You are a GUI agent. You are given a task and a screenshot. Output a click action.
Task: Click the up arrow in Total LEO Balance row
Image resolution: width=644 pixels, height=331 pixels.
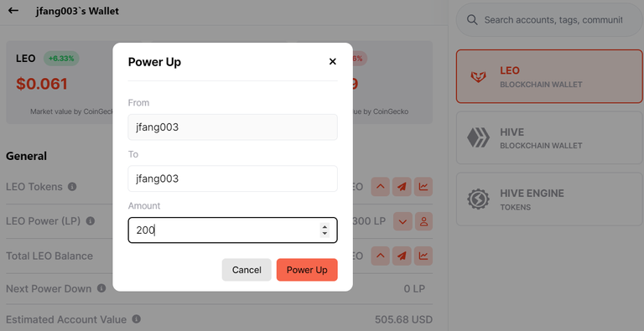381,256
